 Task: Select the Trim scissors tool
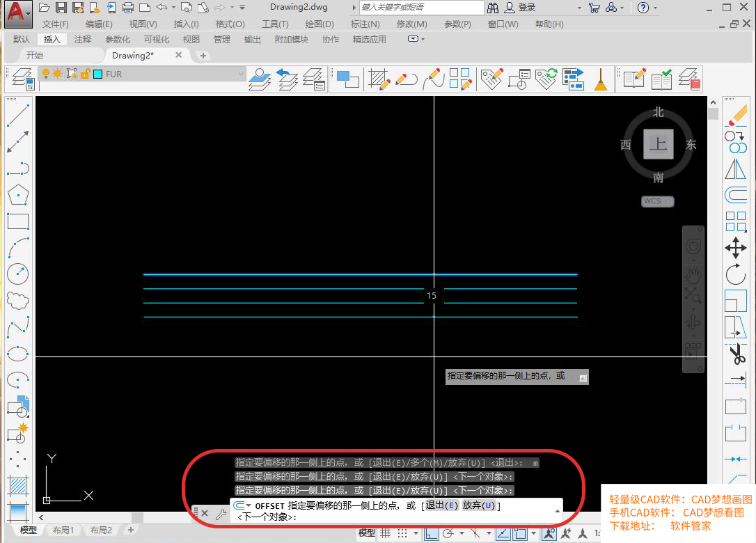point(737,354)
